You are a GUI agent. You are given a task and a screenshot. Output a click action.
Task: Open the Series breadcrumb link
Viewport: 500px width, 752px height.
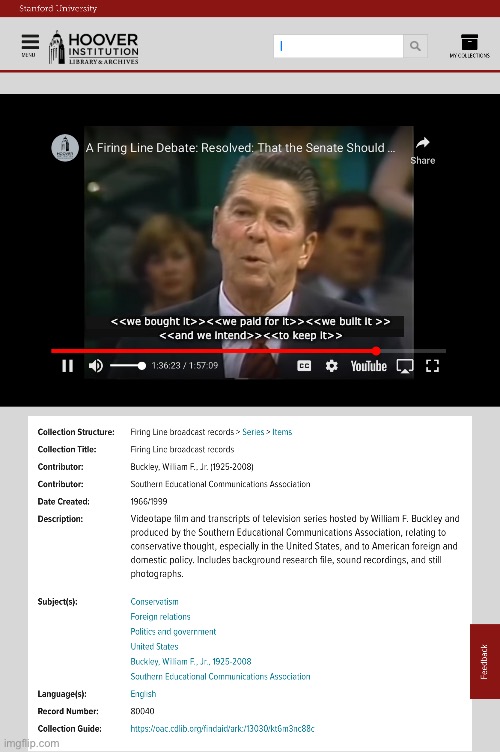(253, 432)
